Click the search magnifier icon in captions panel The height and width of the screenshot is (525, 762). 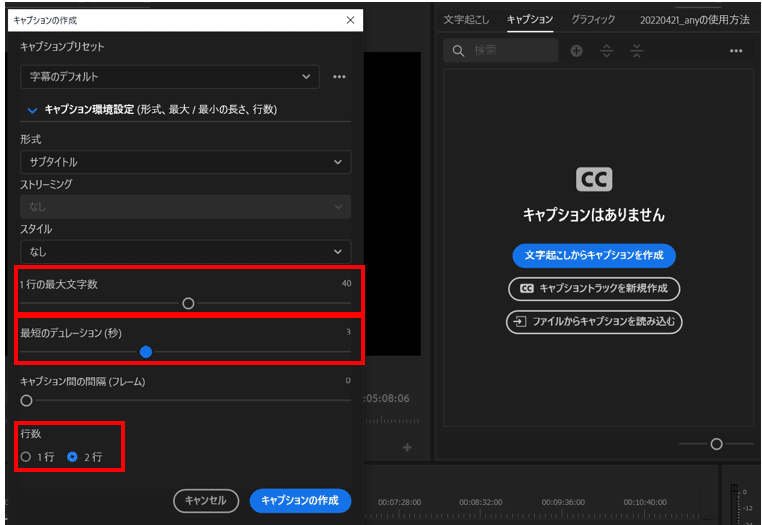458,51
